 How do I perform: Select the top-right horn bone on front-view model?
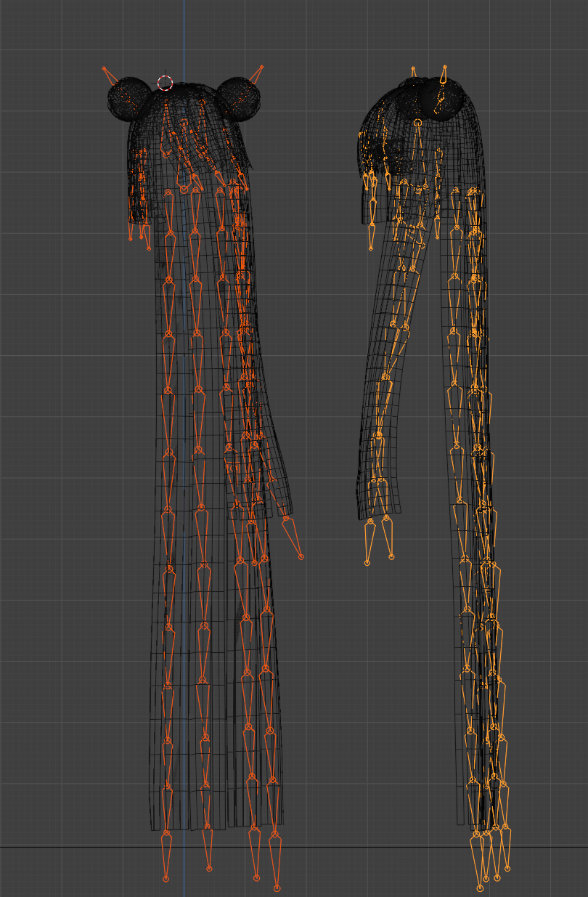255,75
